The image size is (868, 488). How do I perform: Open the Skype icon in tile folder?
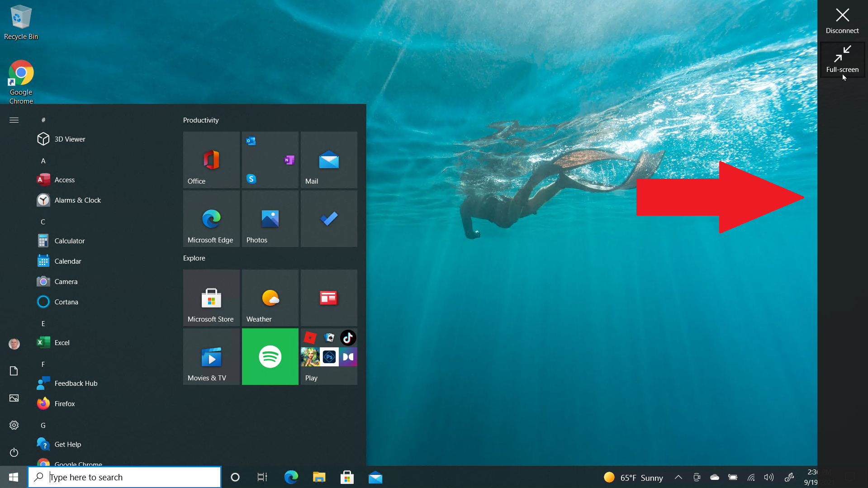(x=251, y=179)
